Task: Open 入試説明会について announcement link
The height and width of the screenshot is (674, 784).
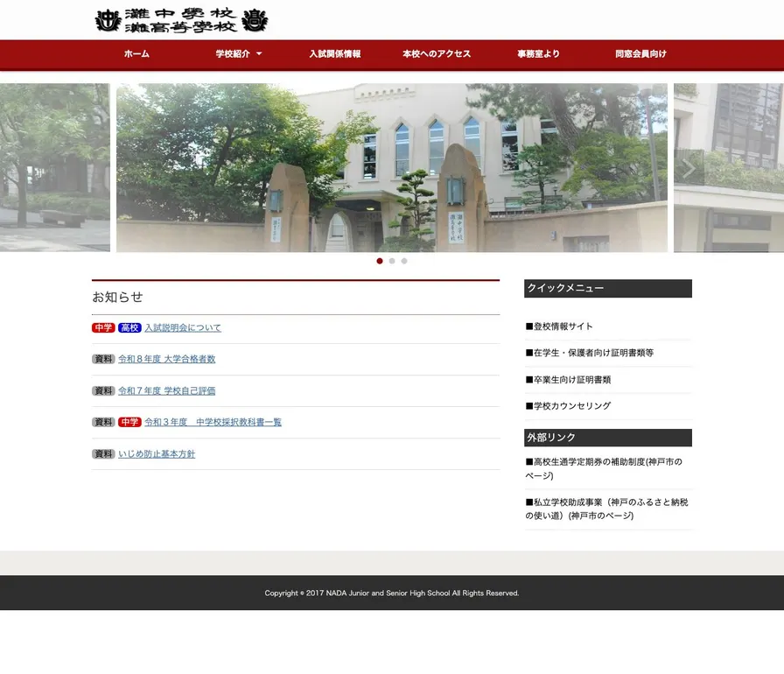Action: pos(183,327)
